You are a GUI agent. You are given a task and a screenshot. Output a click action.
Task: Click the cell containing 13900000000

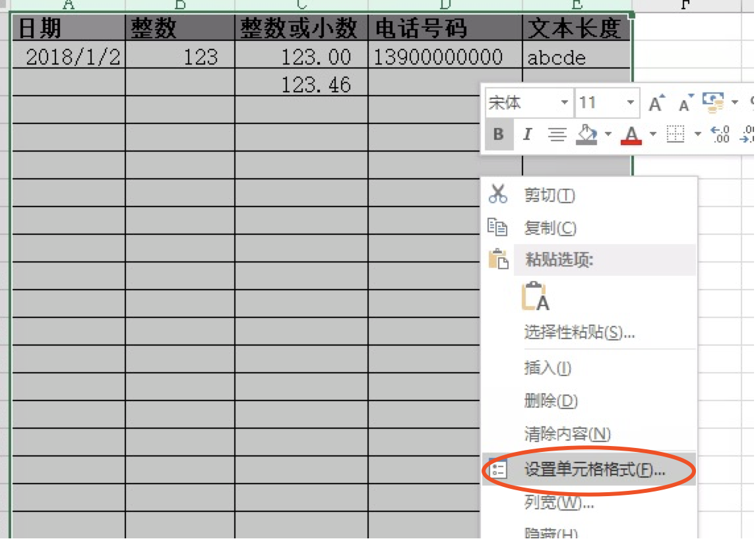tap(445, 55)
